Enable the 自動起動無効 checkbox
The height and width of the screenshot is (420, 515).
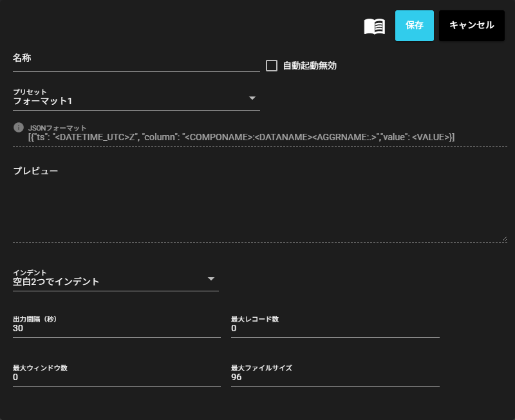pos(272,66)
